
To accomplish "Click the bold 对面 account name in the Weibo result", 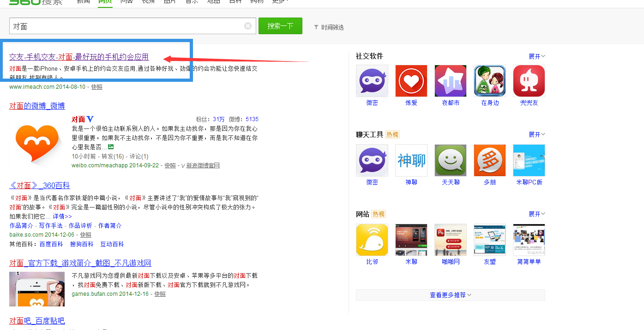I will point(78,119).
